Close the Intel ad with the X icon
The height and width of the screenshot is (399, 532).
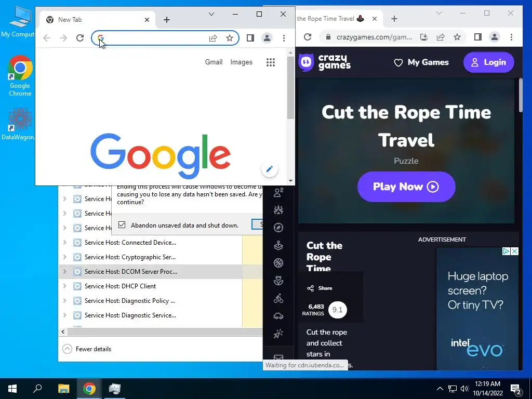coord(515,251)
